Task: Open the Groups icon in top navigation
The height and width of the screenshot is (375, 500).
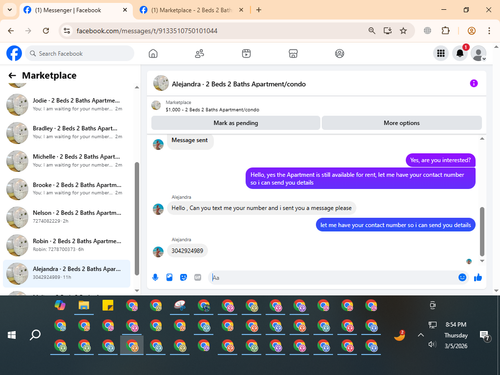Action: click(339, 53)
